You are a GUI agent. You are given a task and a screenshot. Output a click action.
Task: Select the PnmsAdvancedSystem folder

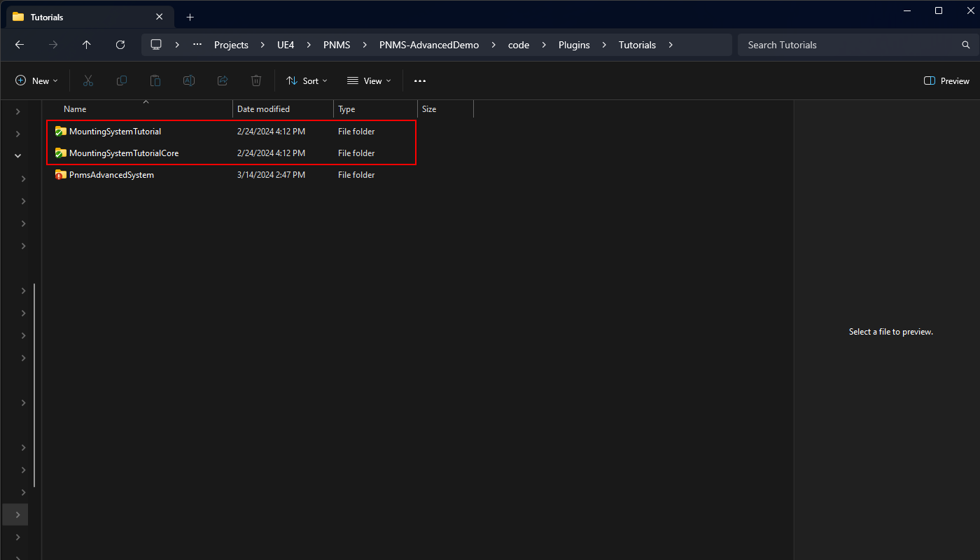[x=111, y=175]
